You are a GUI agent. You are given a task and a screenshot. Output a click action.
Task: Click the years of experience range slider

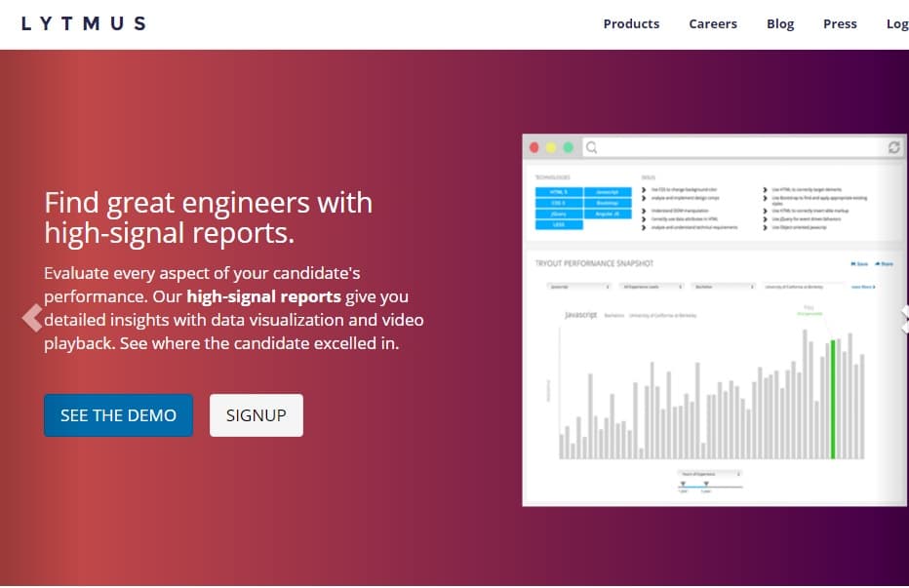(709, 486)
